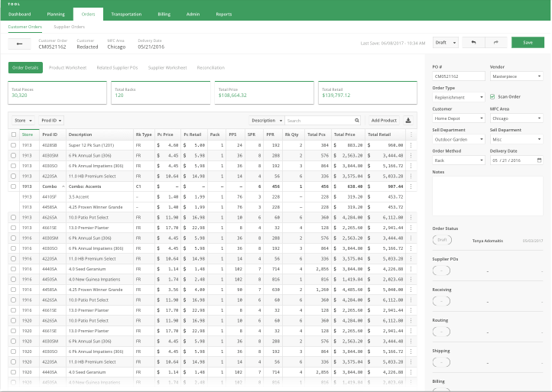Click the back arrow button

[x=18, y=44]
